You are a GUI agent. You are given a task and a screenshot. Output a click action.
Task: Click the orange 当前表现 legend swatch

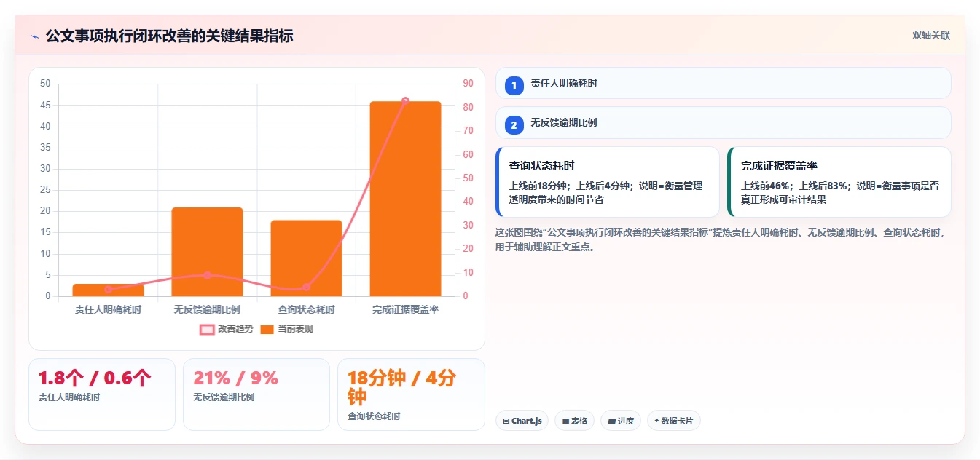click(x=267, y=329)
